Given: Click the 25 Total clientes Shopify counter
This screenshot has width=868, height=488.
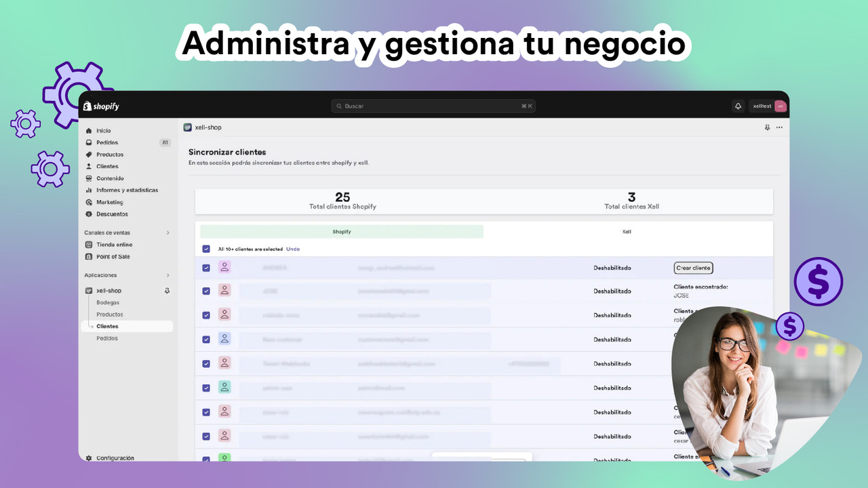Looking at the screenshot, I should click(x=342, y=201).
